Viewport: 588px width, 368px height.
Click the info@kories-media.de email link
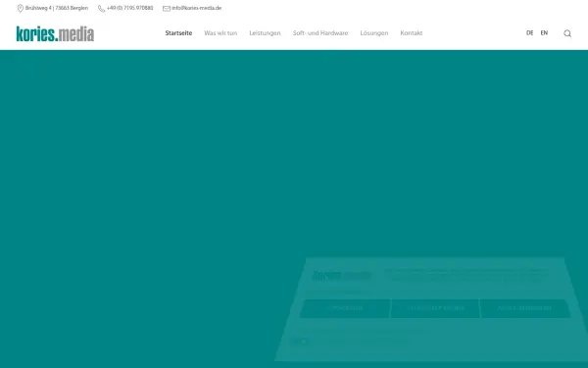197,8
